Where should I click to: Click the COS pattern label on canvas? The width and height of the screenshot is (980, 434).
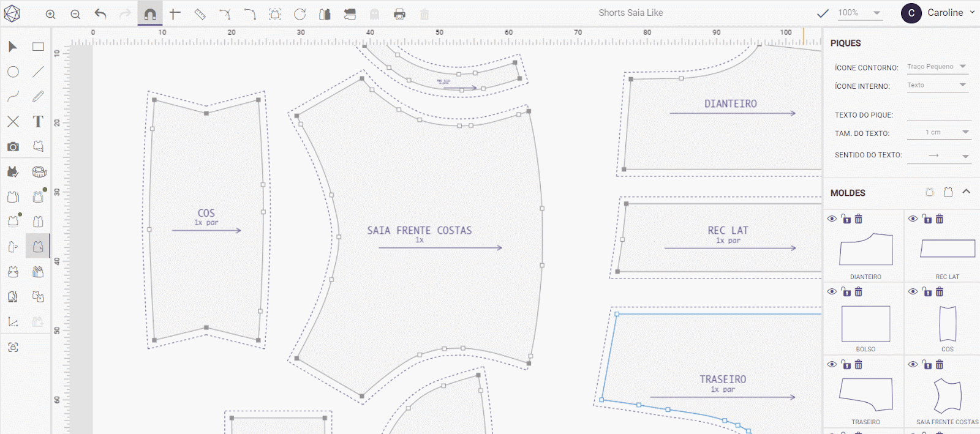click(x=206, y=213)
